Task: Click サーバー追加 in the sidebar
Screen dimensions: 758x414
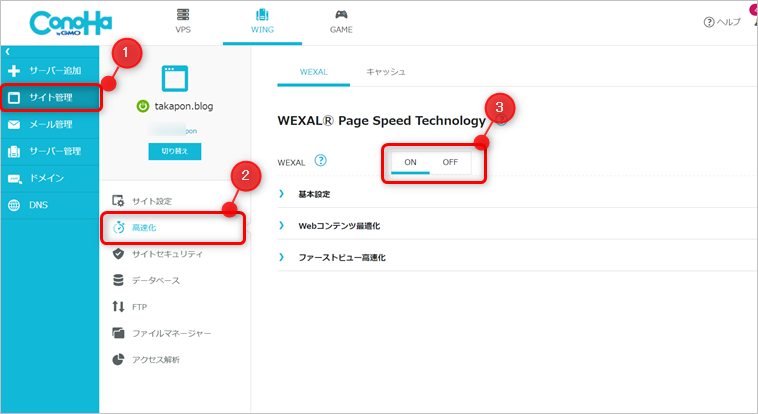Action: pos(50,71)
